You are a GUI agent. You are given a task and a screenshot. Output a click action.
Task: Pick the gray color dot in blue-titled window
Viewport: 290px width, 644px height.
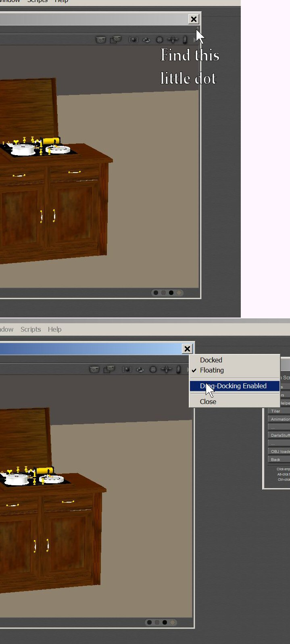157,622
